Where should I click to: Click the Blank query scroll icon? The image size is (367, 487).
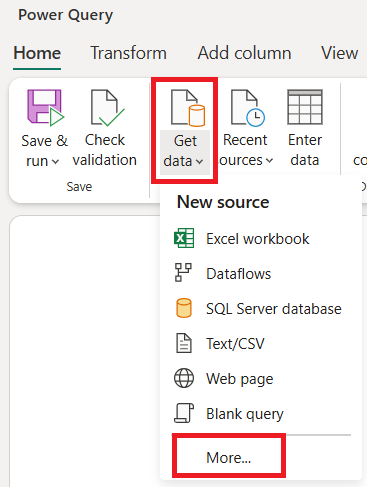[x=184, y=413]
